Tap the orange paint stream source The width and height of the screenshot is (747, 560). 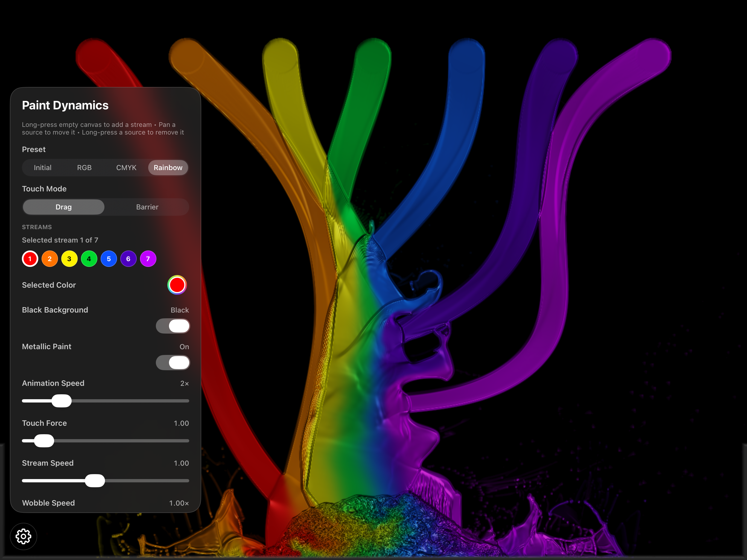pyautogui.click(x=187, y=56)
